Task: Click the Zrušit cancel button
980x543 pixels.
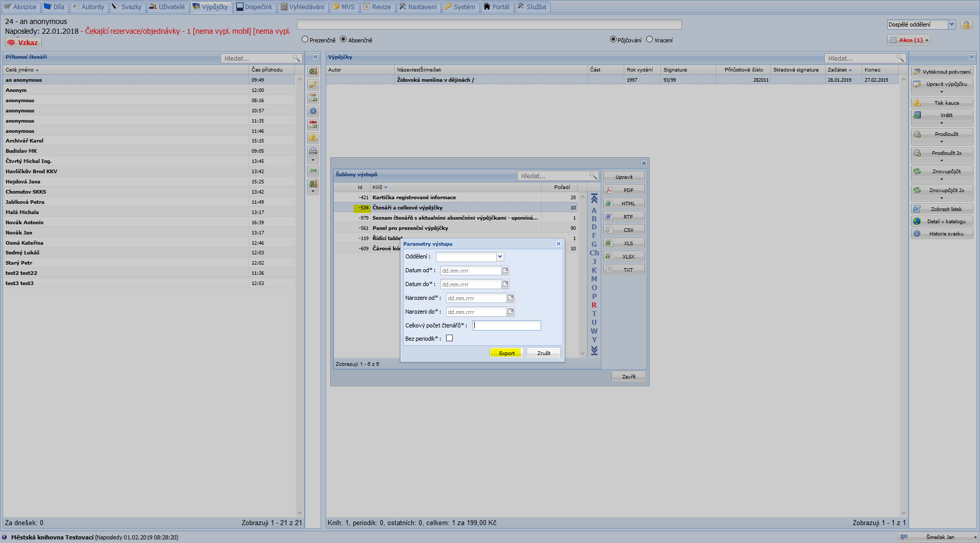Action: 544,353
